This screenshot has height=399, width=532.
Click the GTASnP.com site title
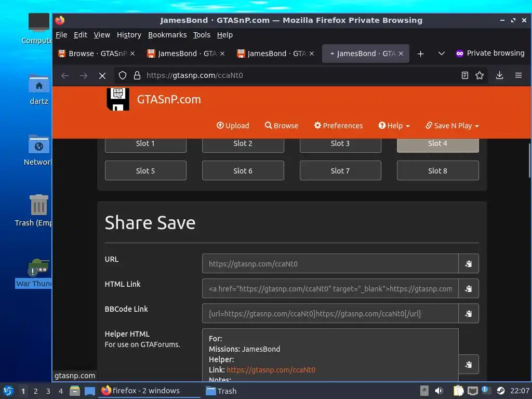(169, 99)
